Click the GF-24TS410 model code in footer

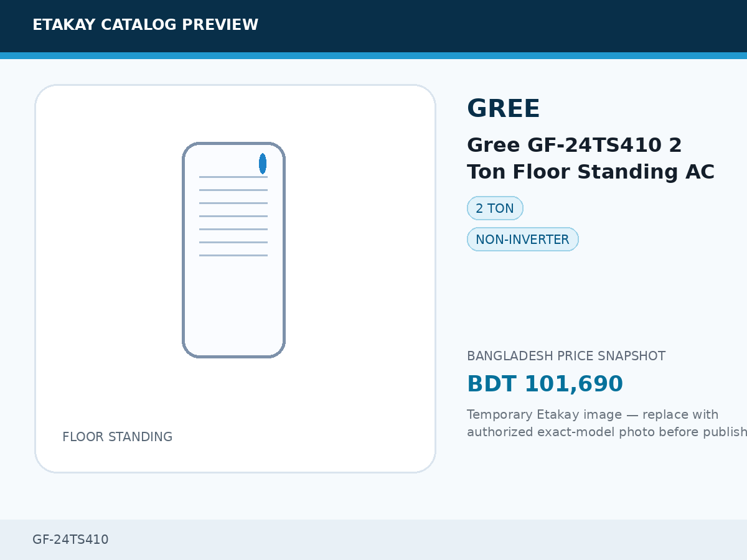pyautogui.click(x=70, y=539)
